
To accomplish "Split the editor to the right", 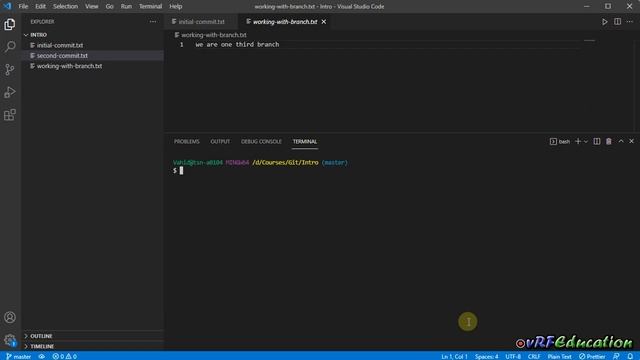I will (x=618, y=22).
